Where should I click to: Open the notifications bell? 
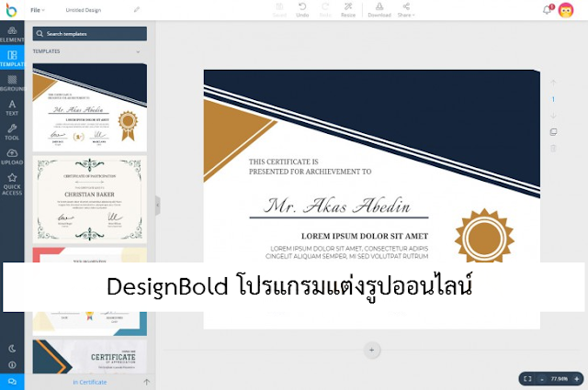click(548, 10)
